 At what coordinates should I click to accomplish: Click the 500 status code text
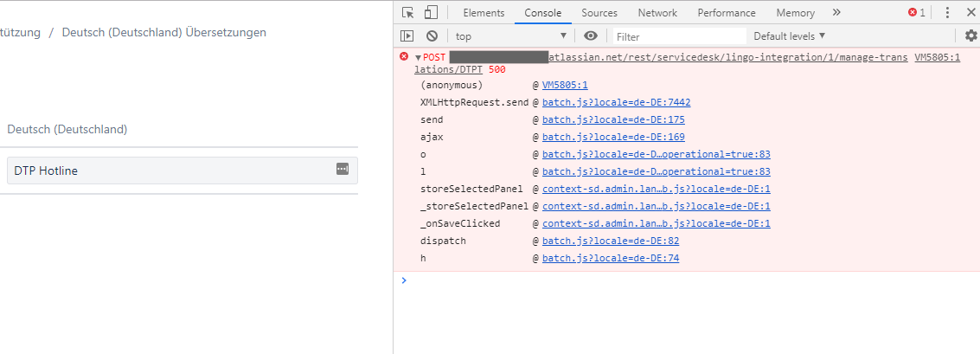tap(496, 69)
